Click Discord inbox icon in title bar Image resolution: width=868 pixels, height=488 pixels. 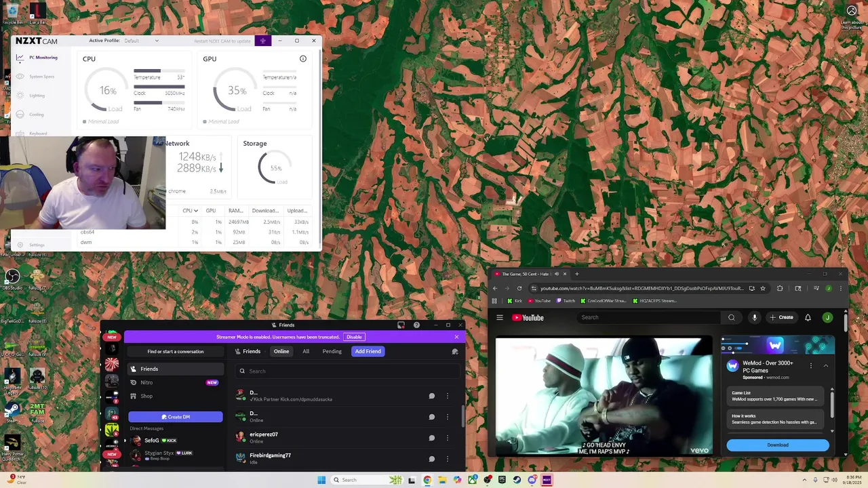pyautogui.click(x=401, y=325)
